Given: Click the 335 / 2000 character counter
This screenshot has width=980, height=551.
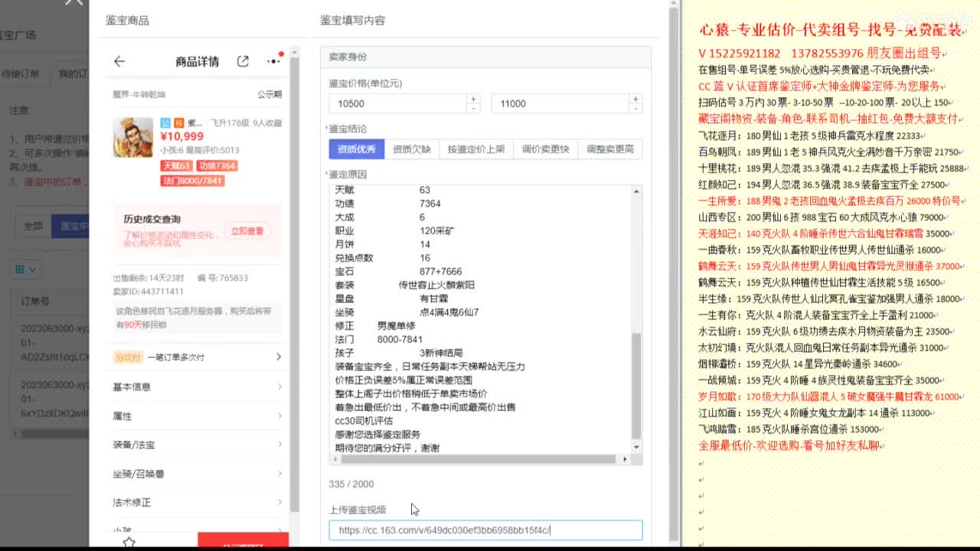Looking at the screenshot, I should pyautogui.click(x=351, y=484).
